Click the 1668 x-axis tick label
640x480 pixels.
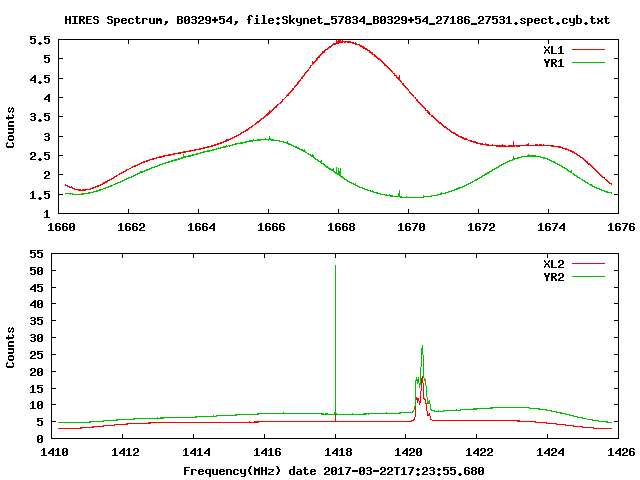tap(341, 227)
